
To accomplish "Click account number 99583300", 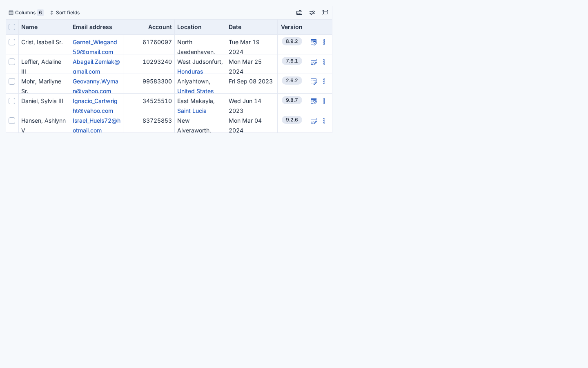I will pyautogui.click(x=157, y=81).
